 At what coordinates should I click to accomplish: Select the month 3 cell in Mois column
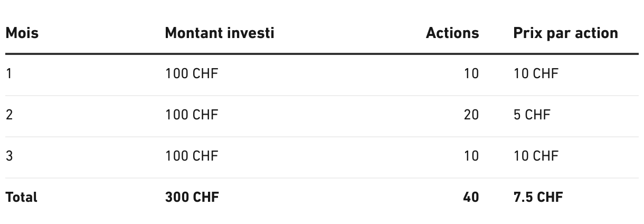click(x=10, y=156)
